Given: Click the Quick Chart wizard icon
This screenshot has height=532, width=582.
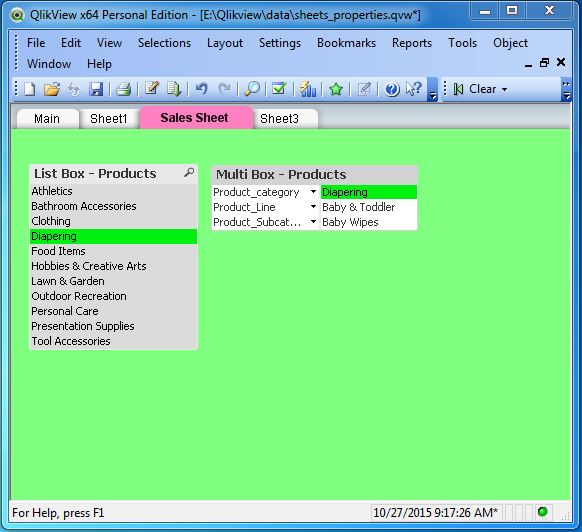Looking at the screenshot, I should [x=308, y=89].
